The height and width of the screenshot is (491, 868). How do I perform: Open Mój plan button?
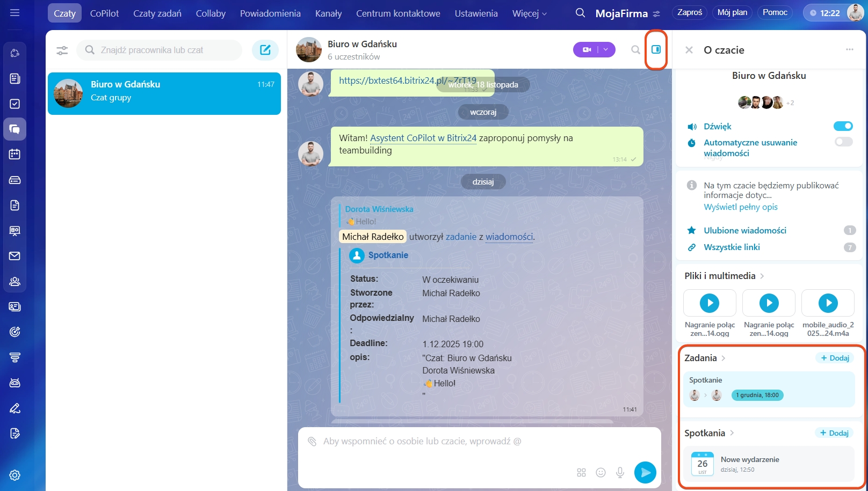pos(732,12)
